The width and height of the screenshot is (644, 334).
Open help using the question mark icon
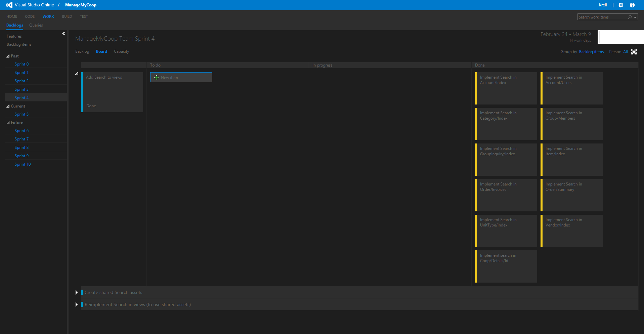(633, 5)
